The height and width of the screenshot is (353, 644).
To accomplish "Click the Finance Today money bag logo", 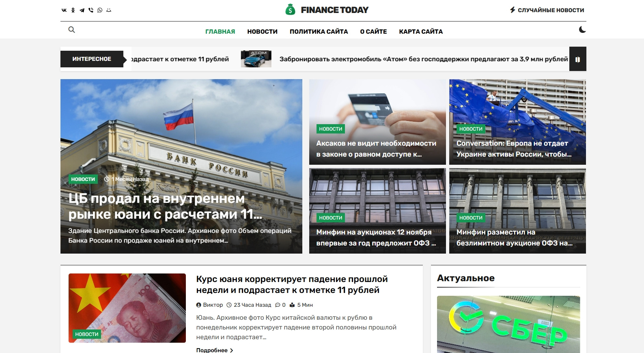I will click(290, 9).
